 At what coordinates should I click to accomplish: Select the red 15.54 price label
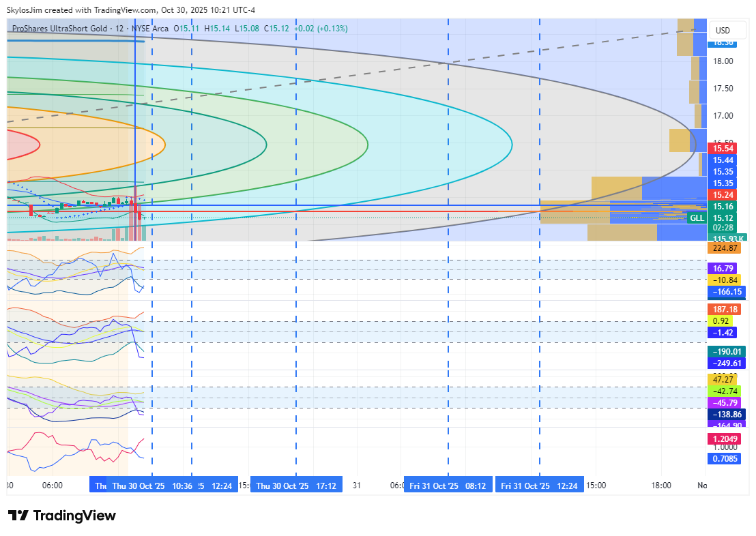click(723, 149)
